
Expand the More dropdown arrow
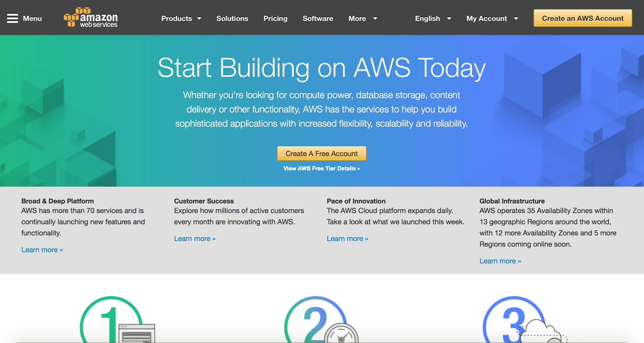pyautogui.click(x=375, y=18)
